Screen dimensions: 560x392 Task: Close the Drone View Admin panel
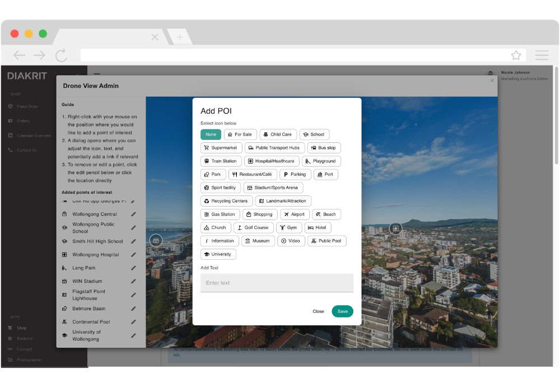[x=492, y=80]
